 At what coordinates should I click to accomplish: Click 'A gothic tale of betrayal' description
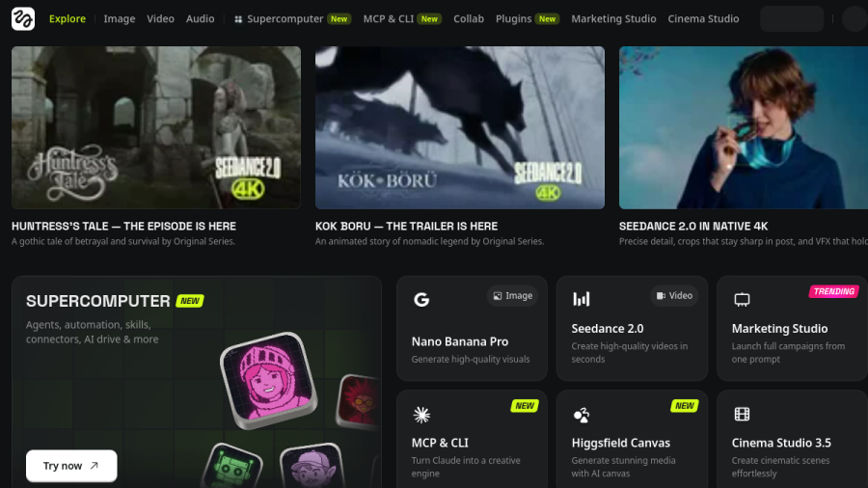(122, 241)
